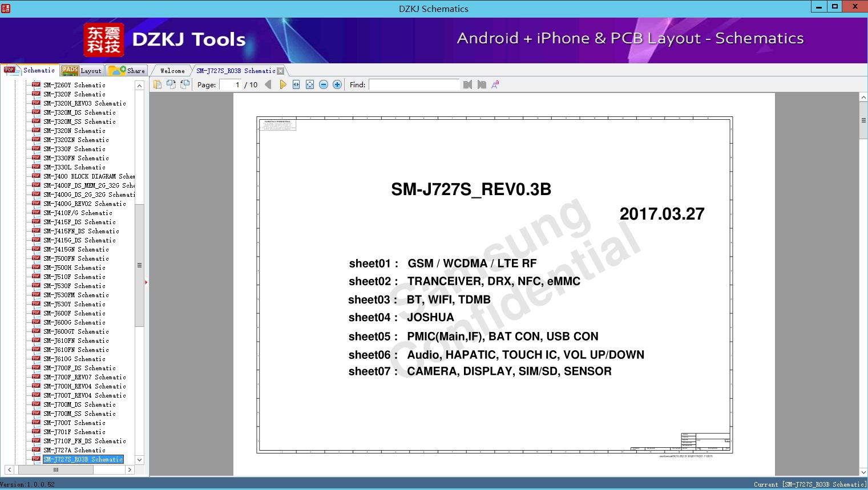Click the PDF icon beside SM-J320F Schematic
Screen dimensions: 868x490
click(36, 94)
